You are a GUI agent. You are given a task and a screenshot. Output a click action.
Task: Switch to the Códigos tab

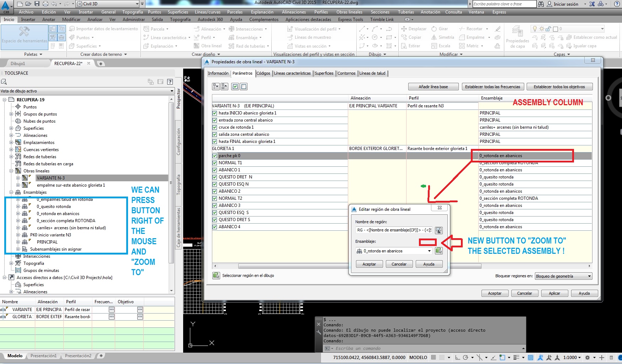click(263, 73)
